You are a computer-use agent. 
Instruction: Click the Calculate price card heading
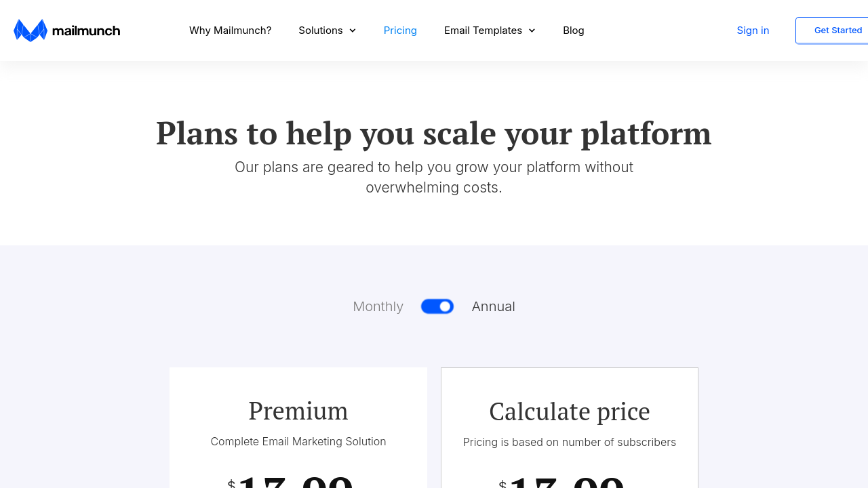tap(569, 411)
